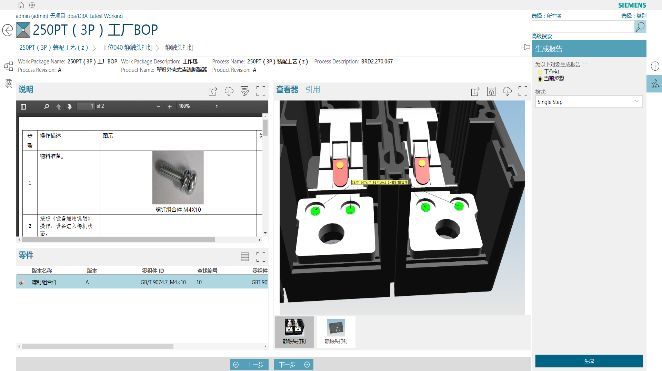The width and height of the screenshot is (662, 371).
Task: Click the back arrow beside the BOP title
Action: (x=7, y=30)
